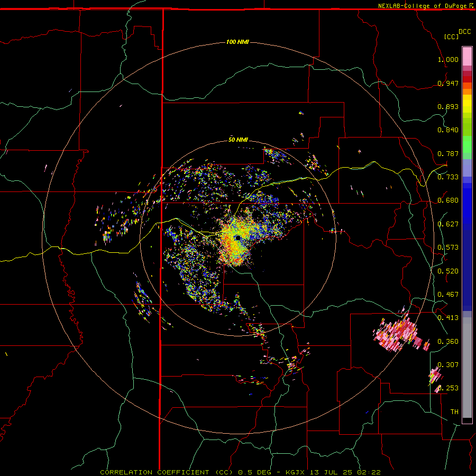The height and width of the screenshot is (476, 476).
Task: Select the 0.893 color scale value
Action: pyautogui.click(x=448, y=106)
